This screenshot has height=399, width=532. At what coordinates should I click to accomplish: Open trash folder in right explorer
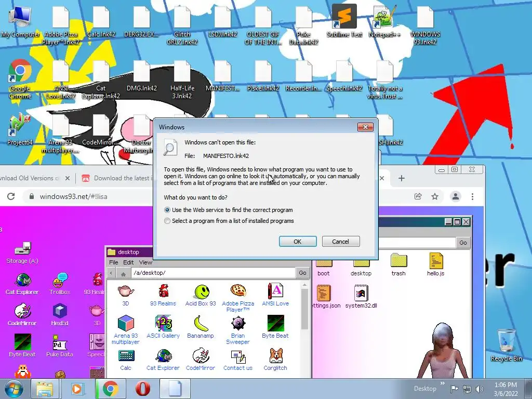click(x=398, y=264)
